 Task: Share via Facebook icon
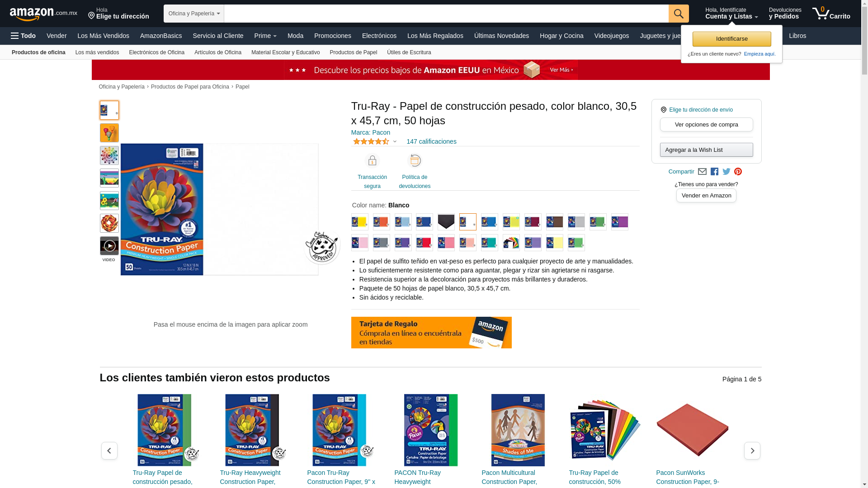pyautogui.click(x=714, y=172)
